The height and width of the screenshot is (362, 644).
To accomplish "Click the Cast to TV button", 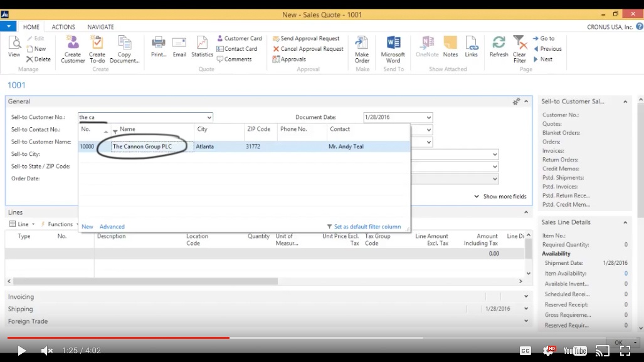I will pos(602,351).
